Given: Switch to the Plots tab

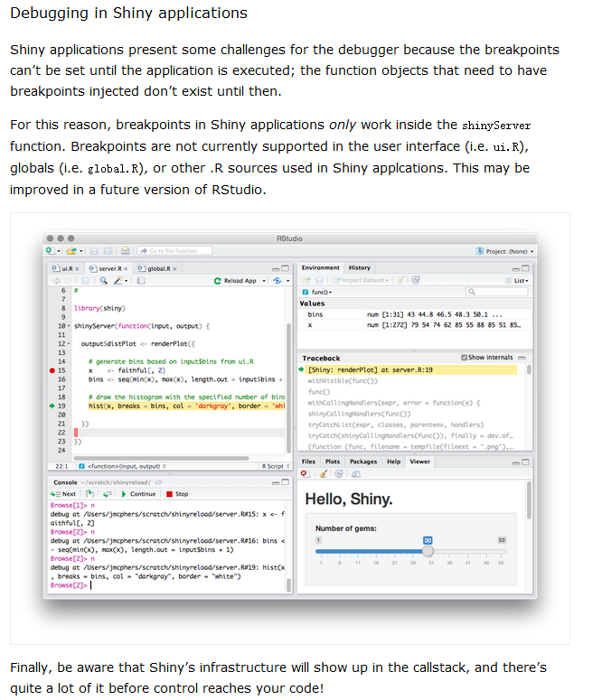Looking at the screenshot, I should (x=333, y=462).
